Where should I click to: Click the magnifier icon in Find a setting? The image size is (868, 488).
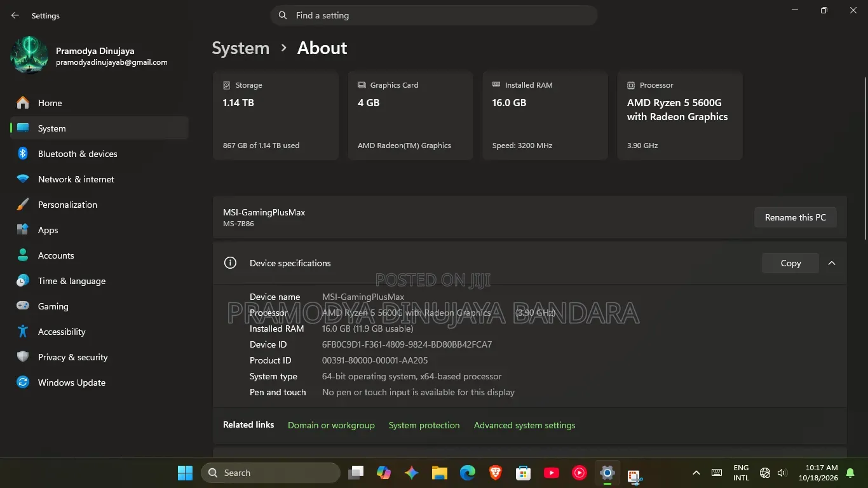click(x=283, y=15)
